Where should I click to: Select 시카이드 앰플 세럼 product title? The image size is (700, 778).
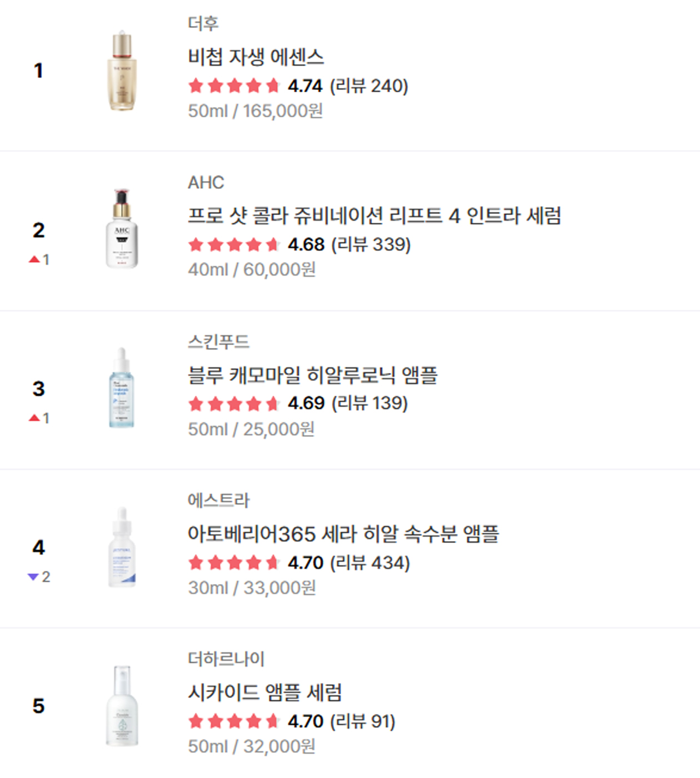(x=265, y=692)
